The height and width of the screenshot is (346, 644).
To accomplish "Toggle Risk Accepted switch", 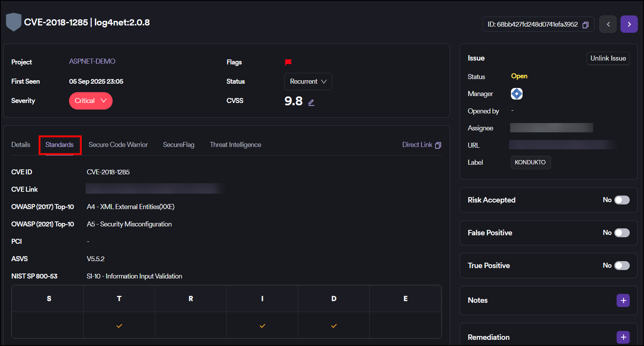I will 622,200.
